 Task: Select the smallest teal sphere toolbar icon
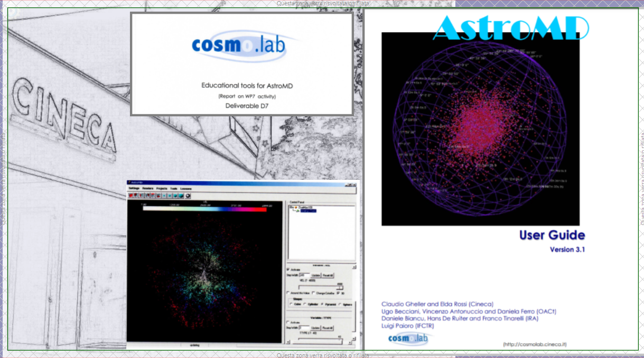[164, 196]
